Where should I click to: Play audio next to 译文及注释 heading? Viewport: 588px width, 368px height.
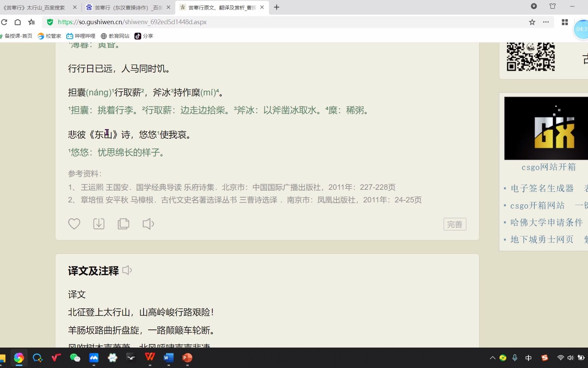(x=127, y=270)
